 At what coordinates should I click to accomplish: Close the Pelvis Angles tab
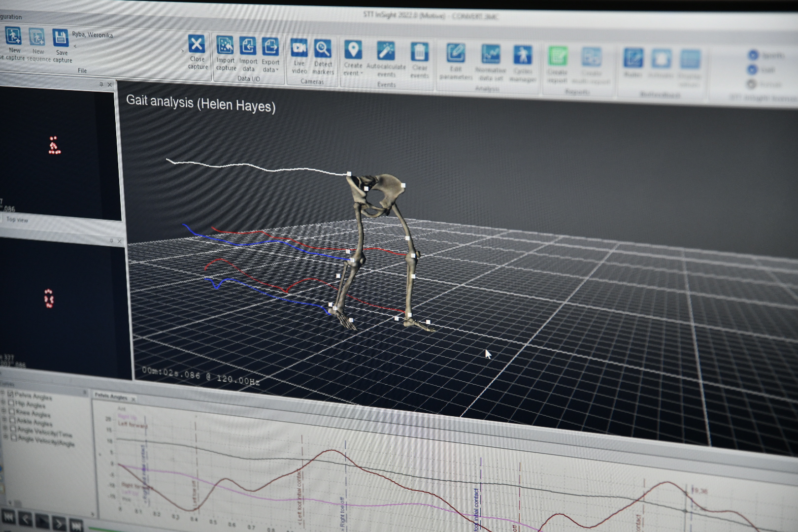[133, 399]
